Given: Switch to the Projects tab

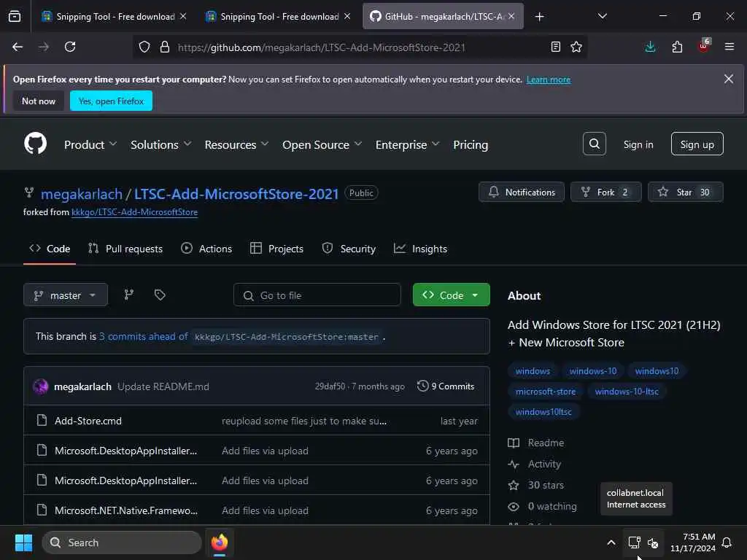Looking at the screenshot, I should (276, 249).
